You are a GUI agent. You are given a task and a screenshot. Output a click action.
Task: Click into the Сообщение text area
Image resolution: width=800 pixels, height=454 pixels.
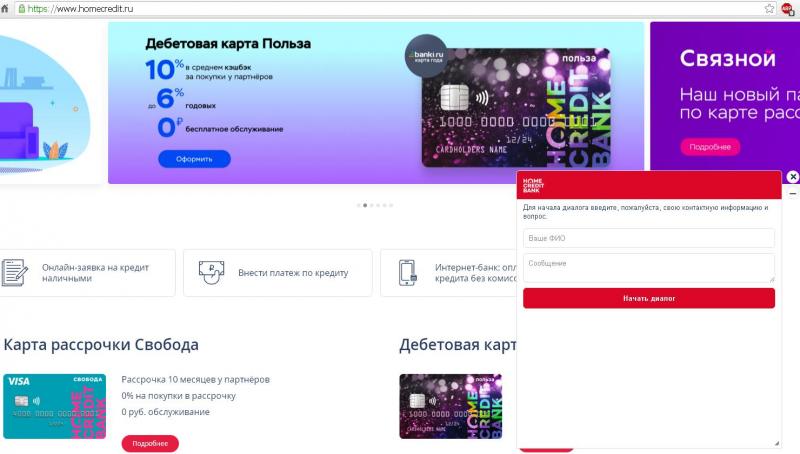648,268
